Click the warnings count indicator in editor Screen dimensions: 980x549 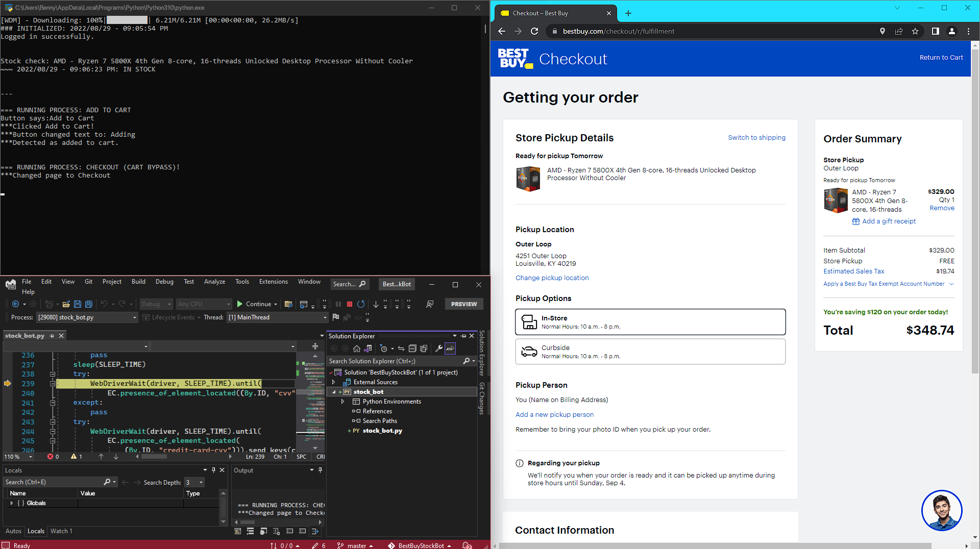(x=77, y=457)
